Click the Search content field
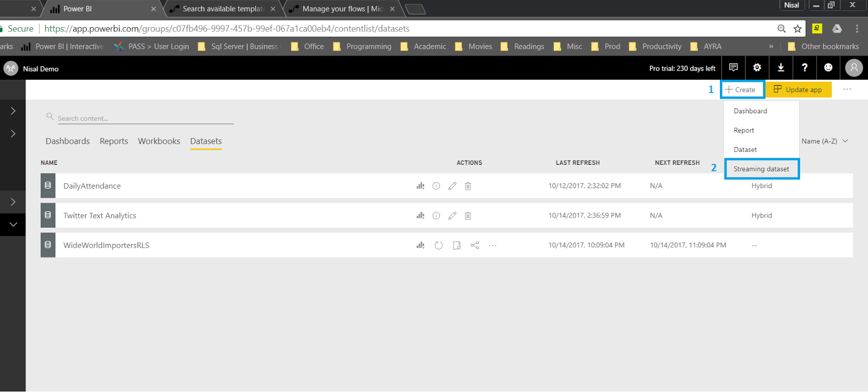 145,118
